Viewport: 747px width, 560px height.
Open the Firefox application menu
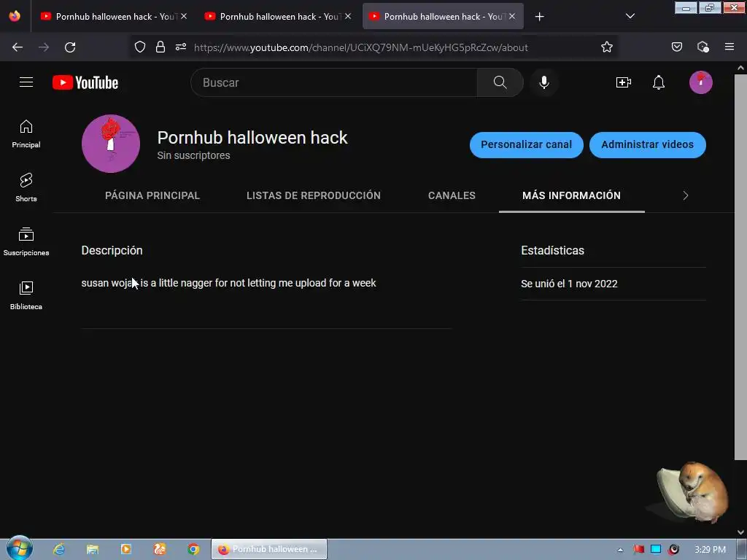(x=729, y=47)
